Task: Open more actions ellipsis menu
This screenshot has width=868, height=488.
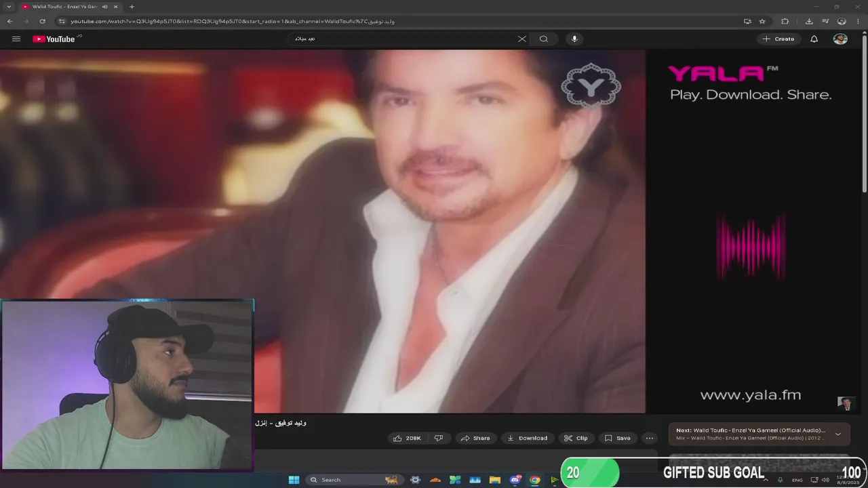Action: click(650, 438)
